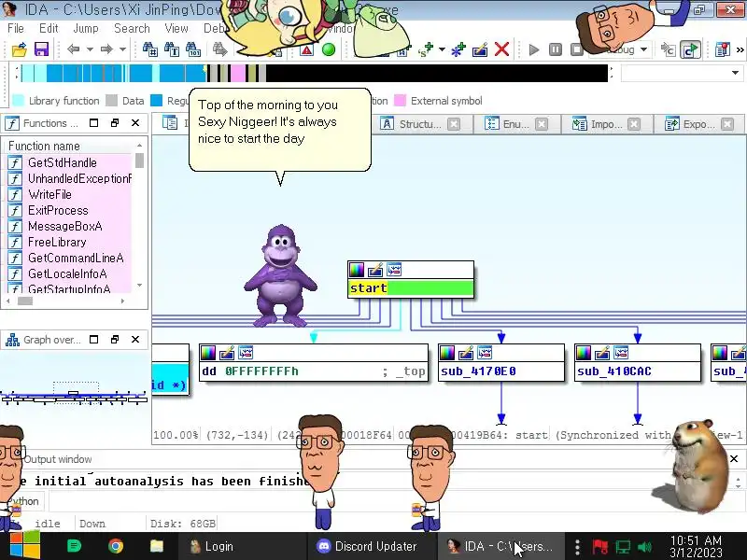The image size is (747, 560).
Task: Close the Imports tab
Action: 634,124
